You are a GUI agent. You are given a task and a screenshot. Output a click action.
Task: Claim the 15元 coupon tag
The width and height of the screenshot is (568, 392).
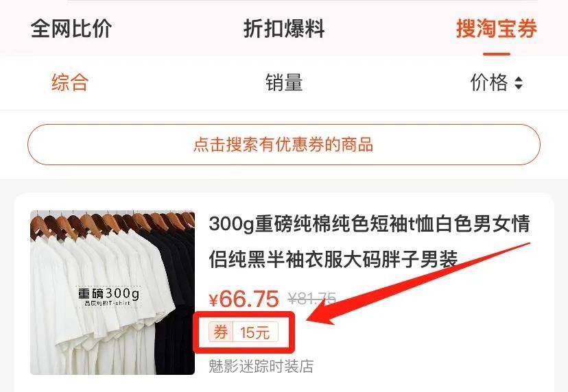coord(255,332)
